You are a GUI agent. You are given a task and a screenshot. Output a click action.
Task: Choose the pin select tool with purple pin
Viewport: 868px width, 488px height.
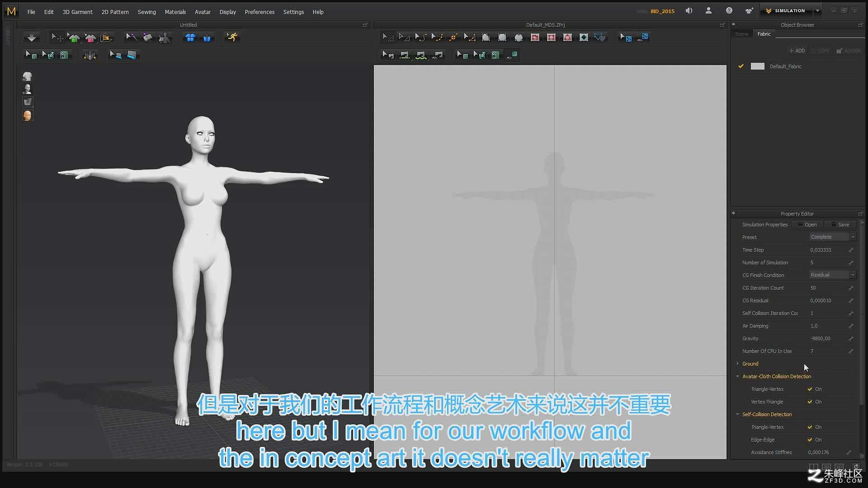(132, 38)
